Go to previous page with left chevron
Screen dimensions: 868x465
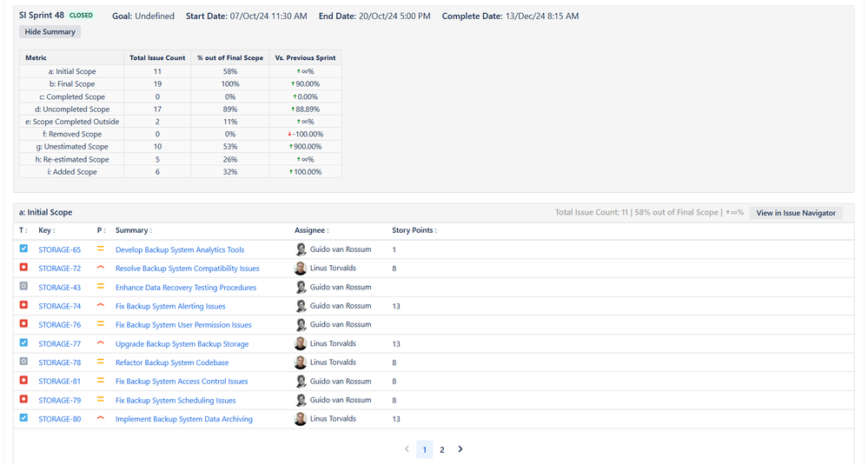coord(407,449)
